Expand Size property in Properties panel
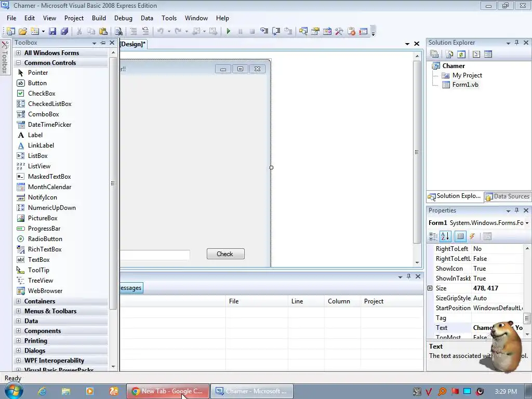532x399 pixels. click(430, 288)
